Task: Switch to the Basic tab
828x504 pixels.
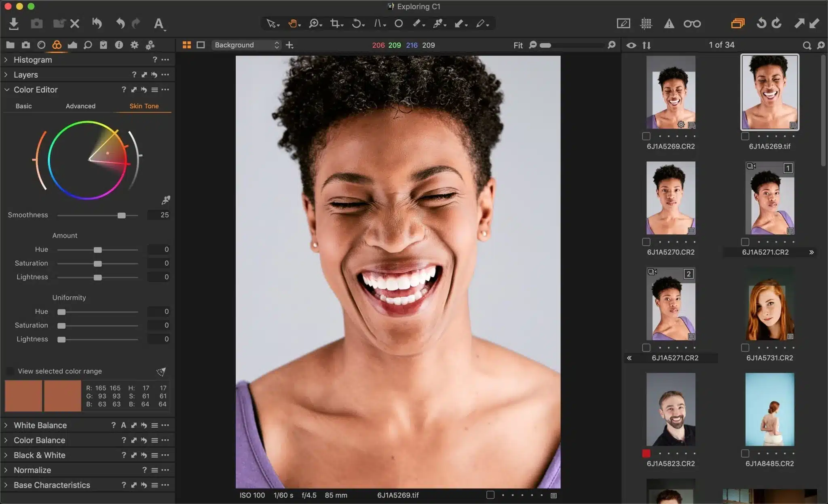Action: click(24, 106)
